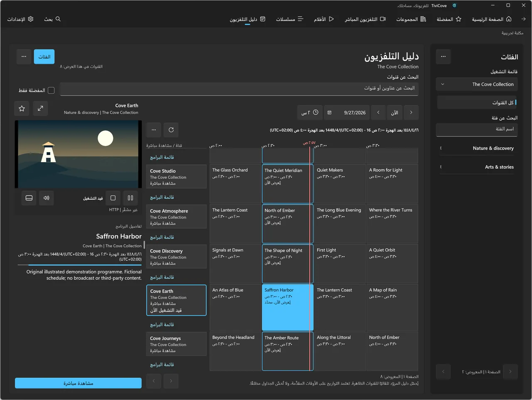Open the time span selector with clock
Viewport: 532px width, 400px height.
310,113
